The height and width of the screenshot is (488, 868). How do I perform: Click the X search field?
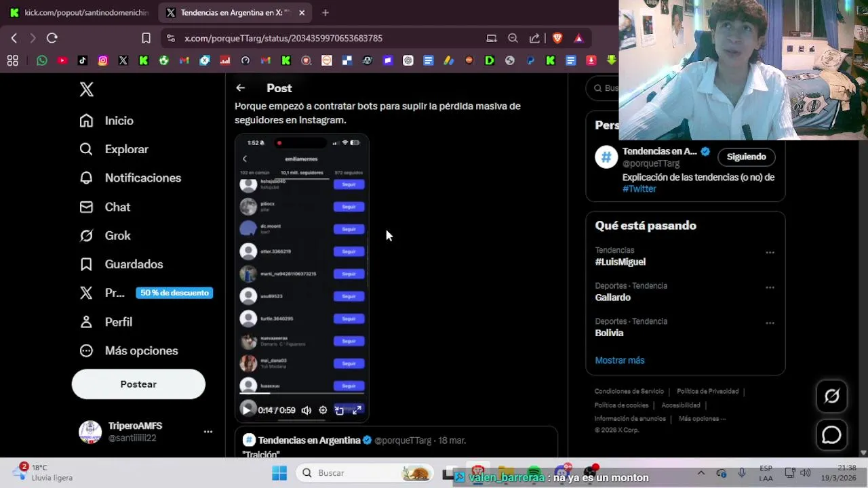click(604, 88)
